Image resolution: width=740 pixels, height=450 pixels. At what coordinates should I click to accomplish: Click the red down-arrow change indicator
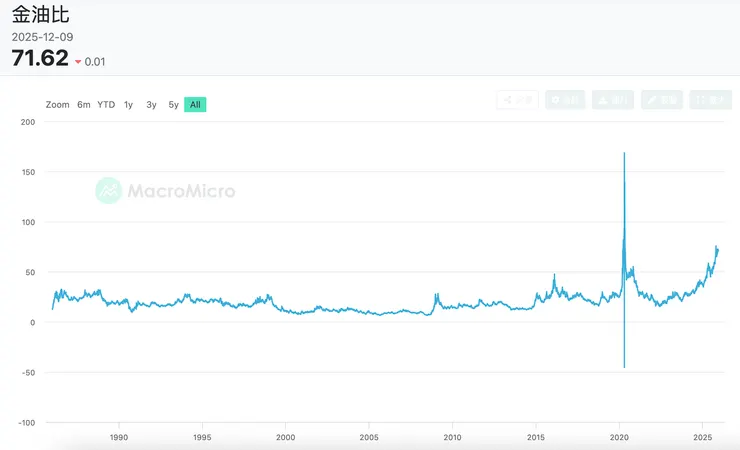pos(78,62)
